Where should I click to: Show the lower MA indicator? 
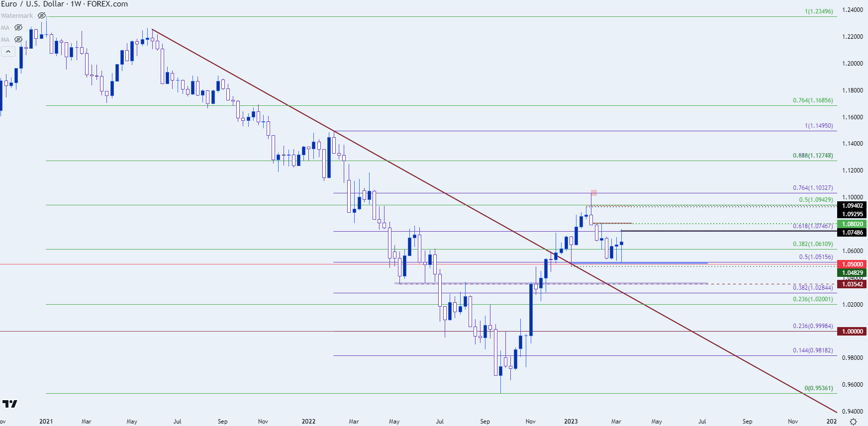coord(18,39)
